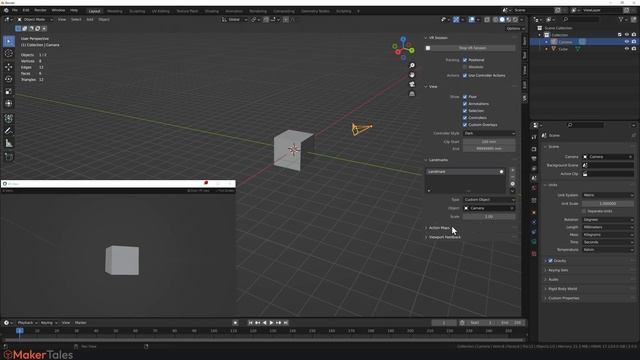The height and width of the screenshot is (360, 640).
Task: Open the Unit System dropdown
Action: click(x=608, y=195)
